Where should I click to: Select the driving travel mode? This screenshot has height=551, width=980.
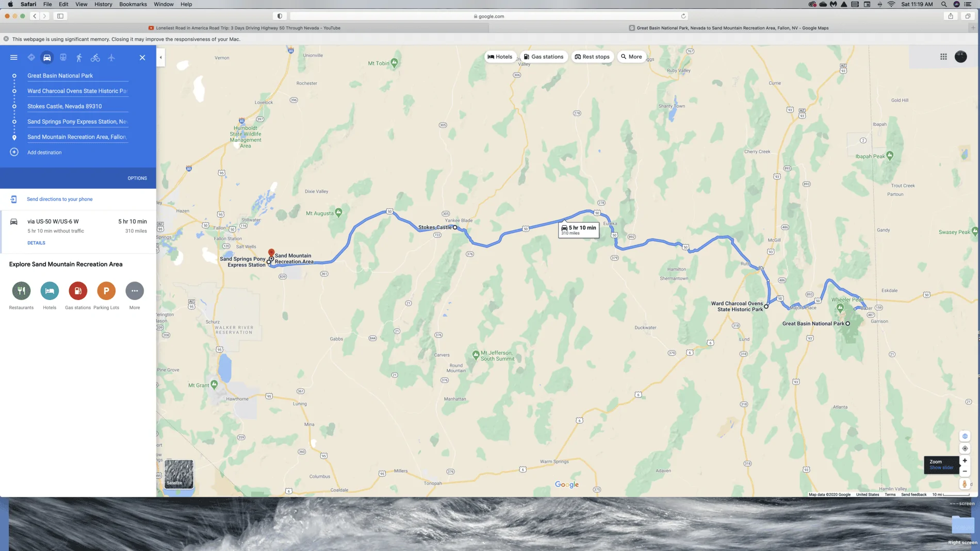(x=47, y=58)
